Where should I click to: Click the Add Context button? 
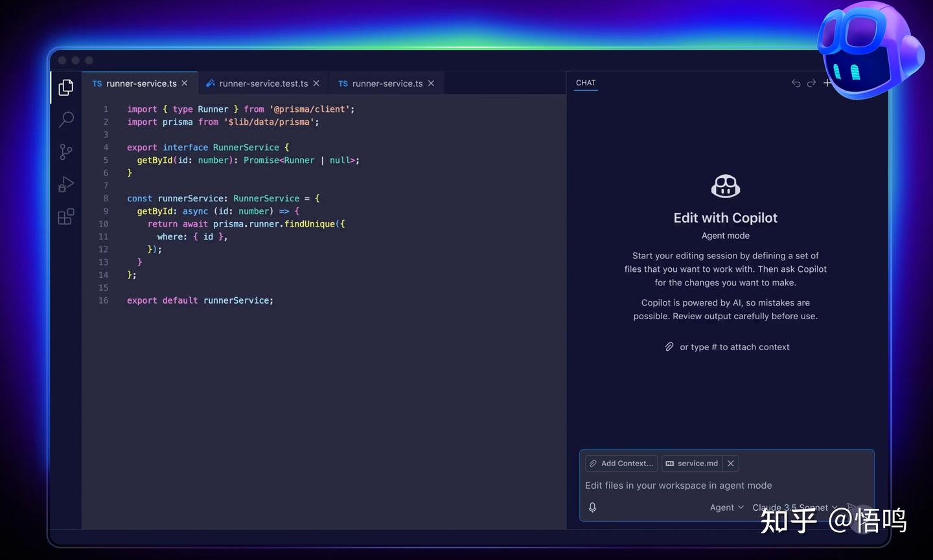pos(620,463)
